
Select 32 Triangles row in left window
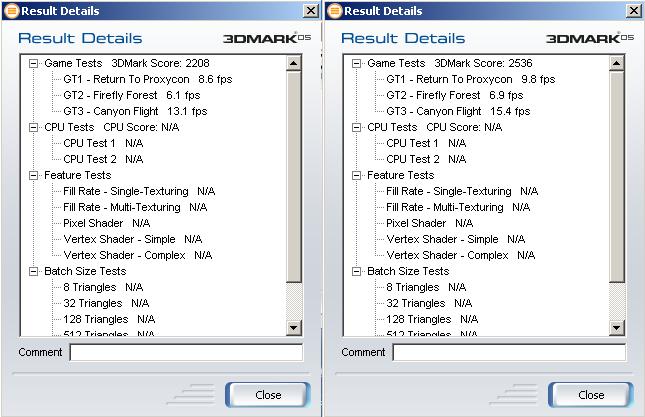pos(106,303)
